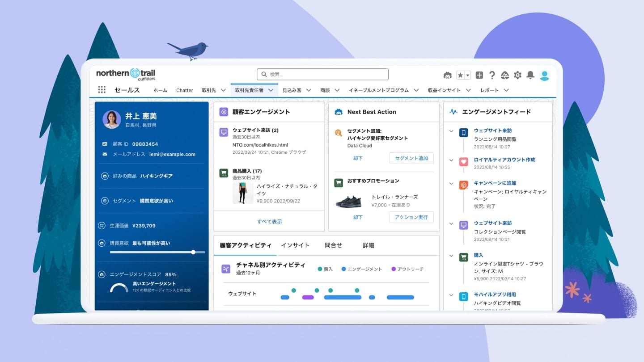Screen dimensions: 644x362
Task: Click the すべて表示 link
Action: coord(269,222)
